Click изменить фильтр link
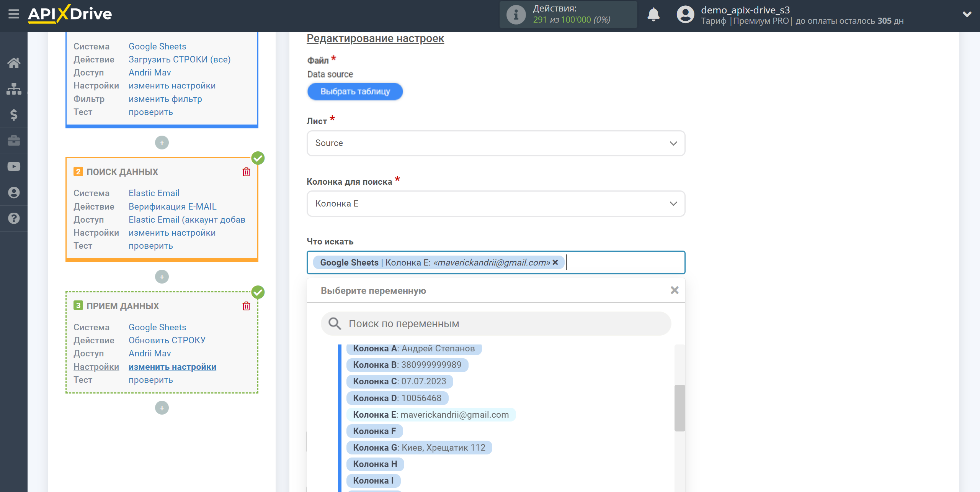 [x=165, y=99]
